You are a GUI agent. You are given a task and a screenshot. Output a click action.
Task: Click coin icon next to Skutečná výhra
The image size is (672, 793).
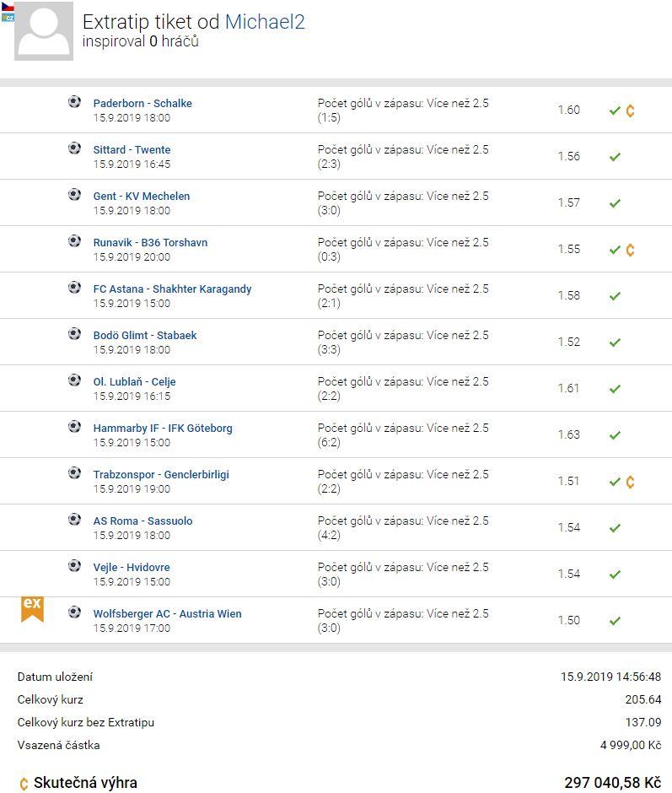(24, 784)
